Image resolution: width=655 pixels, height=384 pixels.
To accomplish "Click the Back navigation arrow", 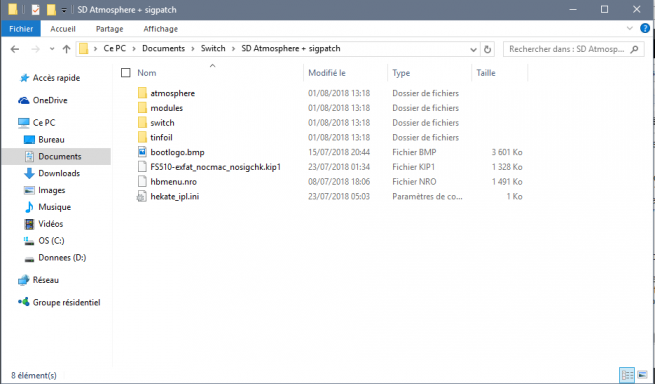I will click(x=15, y=49).
